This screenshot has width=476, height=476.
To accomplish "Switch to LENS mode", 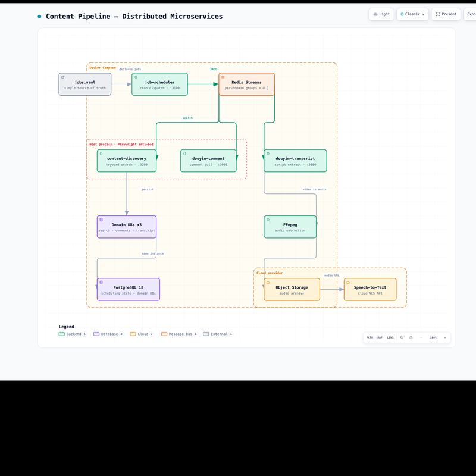I will [x=390, y=337].
